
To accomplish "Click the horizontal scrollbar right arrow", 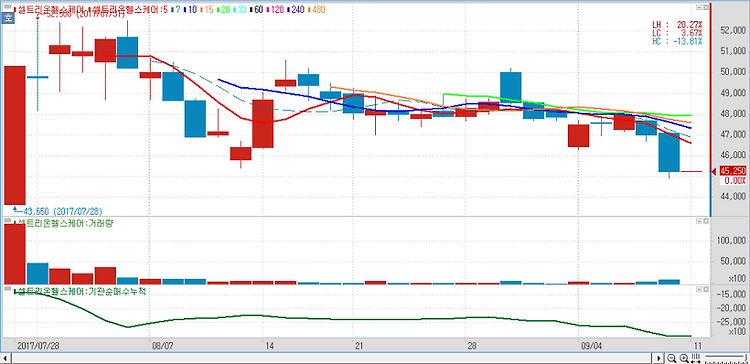I will pyautogui.click(x=659, y=358).
